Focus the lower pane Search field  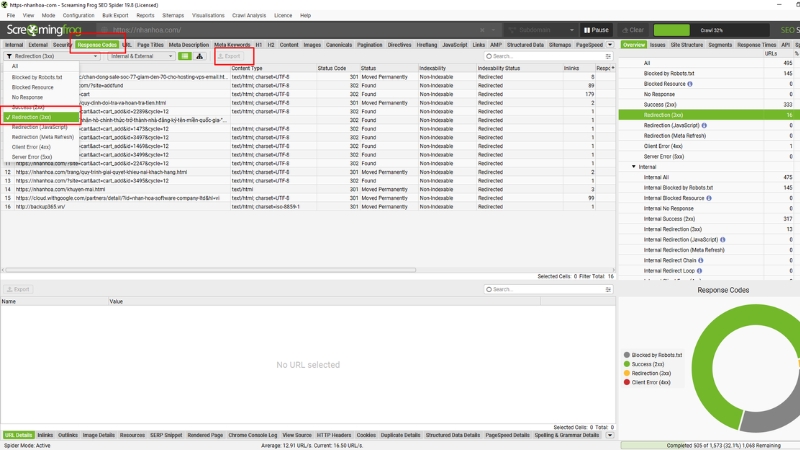(547, 289)
